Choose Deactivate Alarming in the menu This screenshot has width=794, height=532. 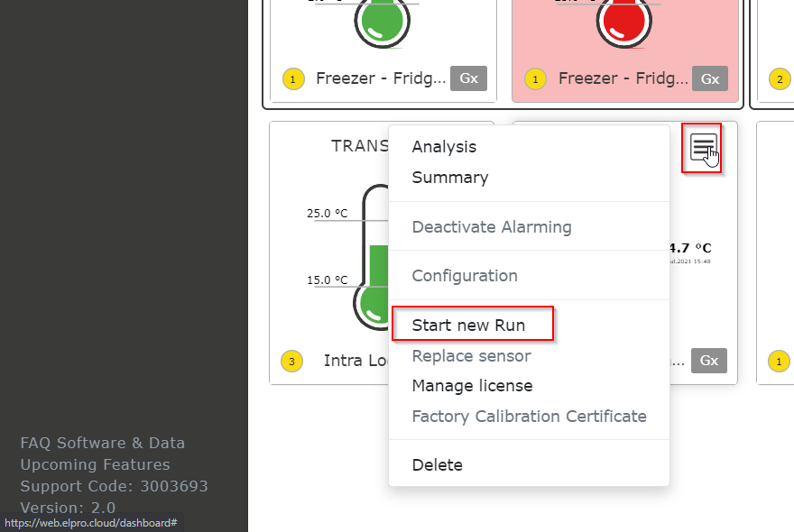point(491,226)
